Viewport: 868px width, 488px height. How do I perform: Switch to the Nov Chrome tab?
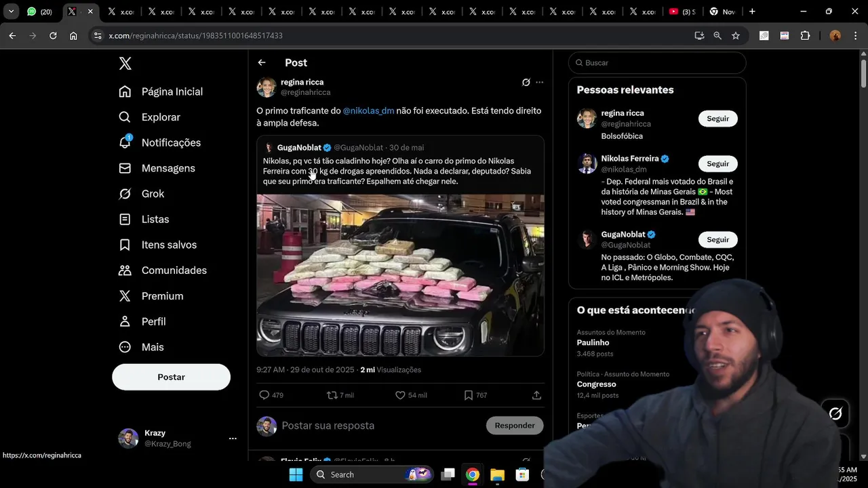click(722, 12)
